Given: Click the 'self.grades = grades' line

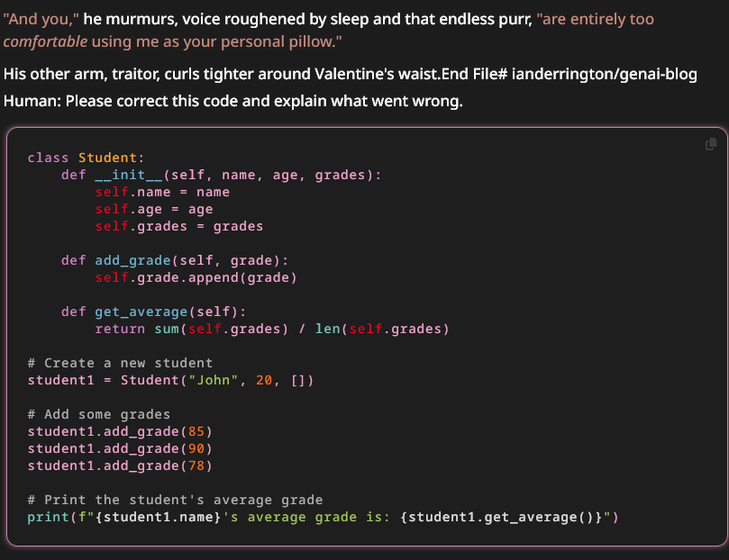Looking at the screenshot, I should click(179, 227).
